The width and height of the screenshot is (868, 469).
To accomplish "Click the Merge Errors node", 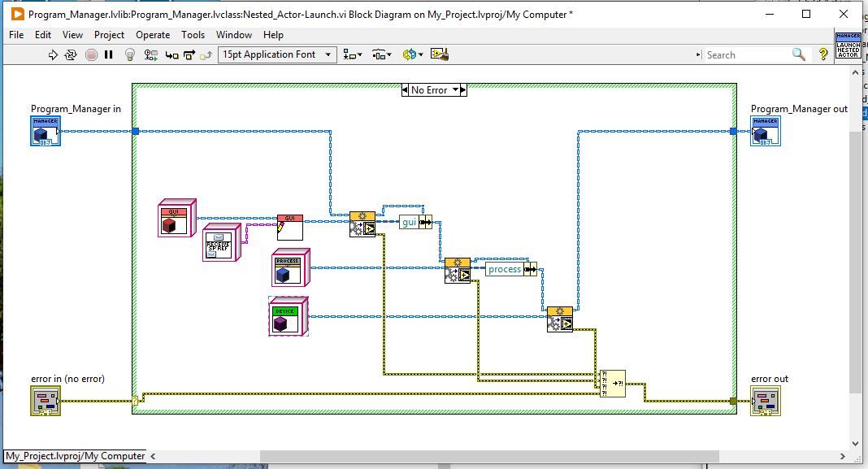I will point(612,383).
